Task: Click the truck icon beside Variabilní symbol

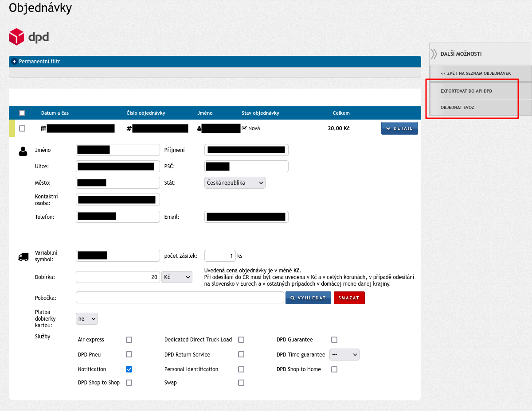Action: (23, 256)
